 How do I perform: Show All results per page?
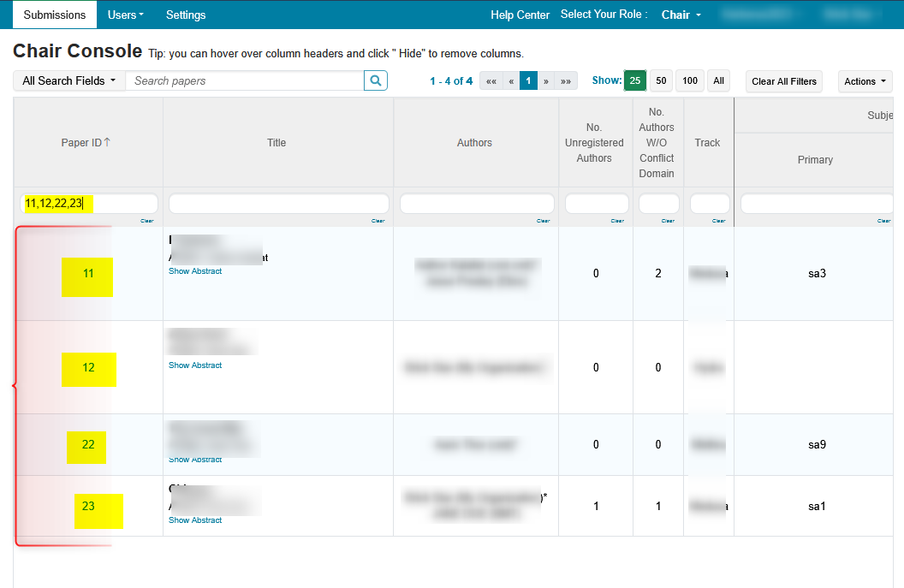[x=718, y=80]
